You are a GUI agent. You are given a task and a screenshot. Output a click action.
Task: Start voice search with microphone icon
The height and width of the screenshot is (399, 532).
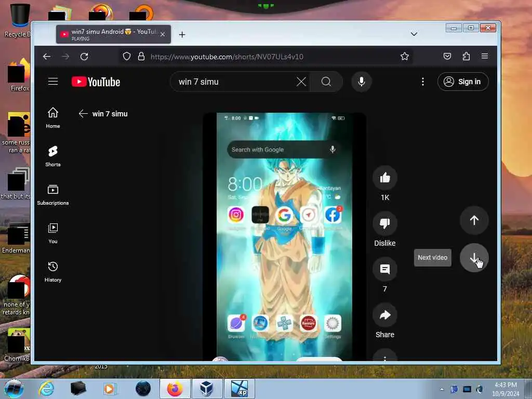(x=362, y=82)
